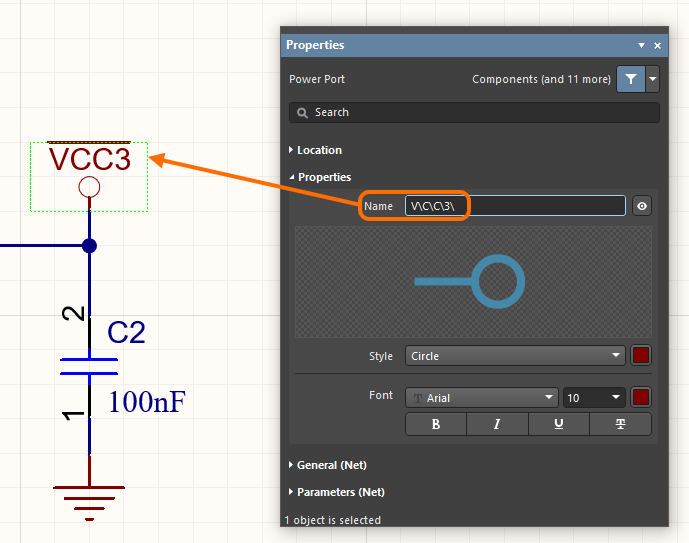Toggle bold font formatting
This screenshot has height=543, width=689.
pyautogui.click(x=435, y=424)
